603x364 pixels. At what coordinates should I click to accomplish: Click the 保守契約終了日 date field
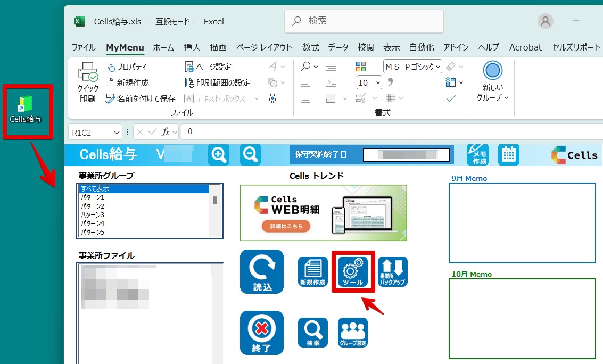[x=407, y=155]
